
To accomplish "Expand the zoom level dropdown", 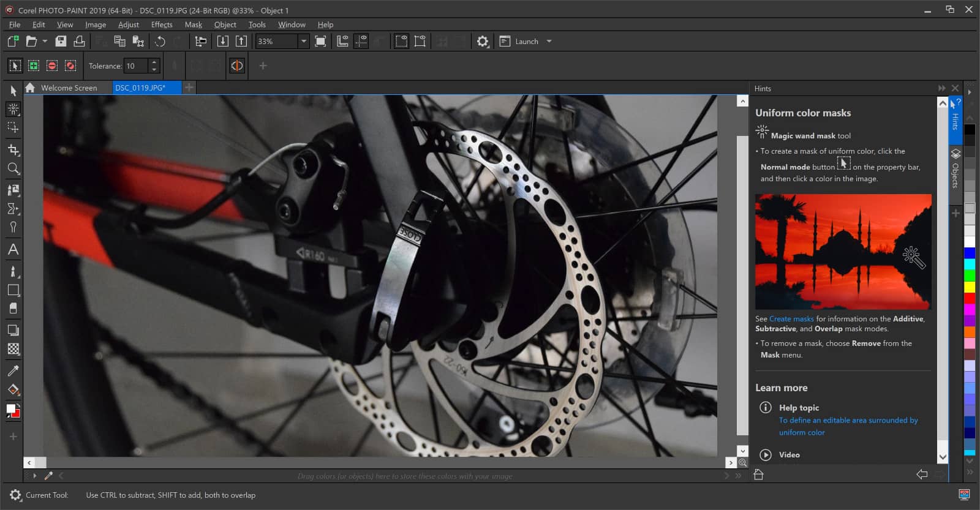I will click(303, 41).
